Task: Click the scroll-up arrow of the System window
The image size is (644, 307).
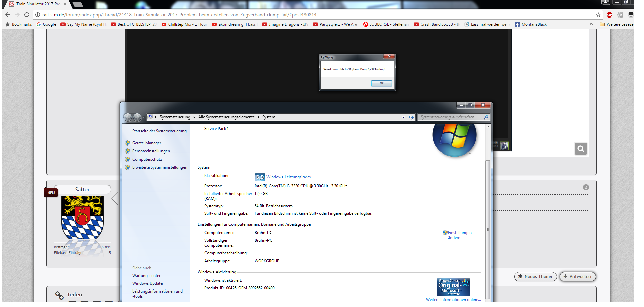Action: tap(488, 127)
